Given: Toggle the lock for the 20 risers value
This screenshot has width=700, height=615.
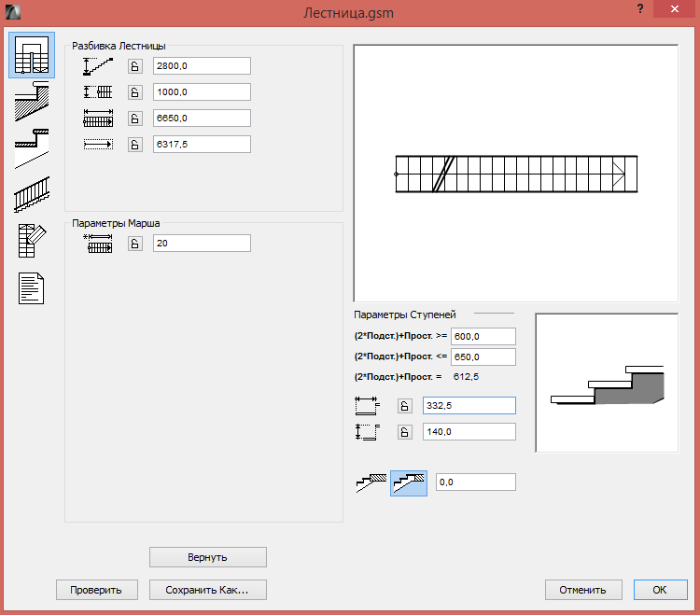Looking at the screenshot, I should 135,244.
